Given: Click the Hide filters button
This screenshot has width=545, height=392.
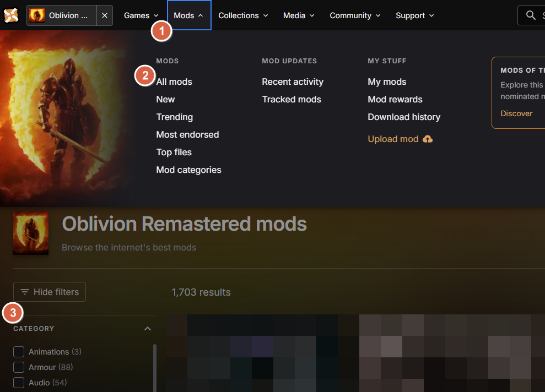Looking at the screenshot, I should click(50, 292).
